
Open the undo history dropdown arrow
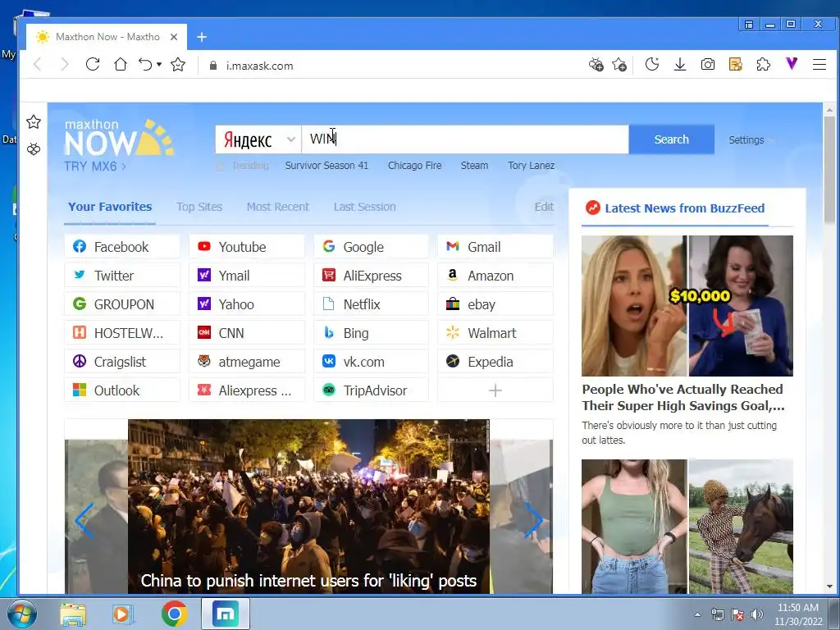(x=159, y=65)
